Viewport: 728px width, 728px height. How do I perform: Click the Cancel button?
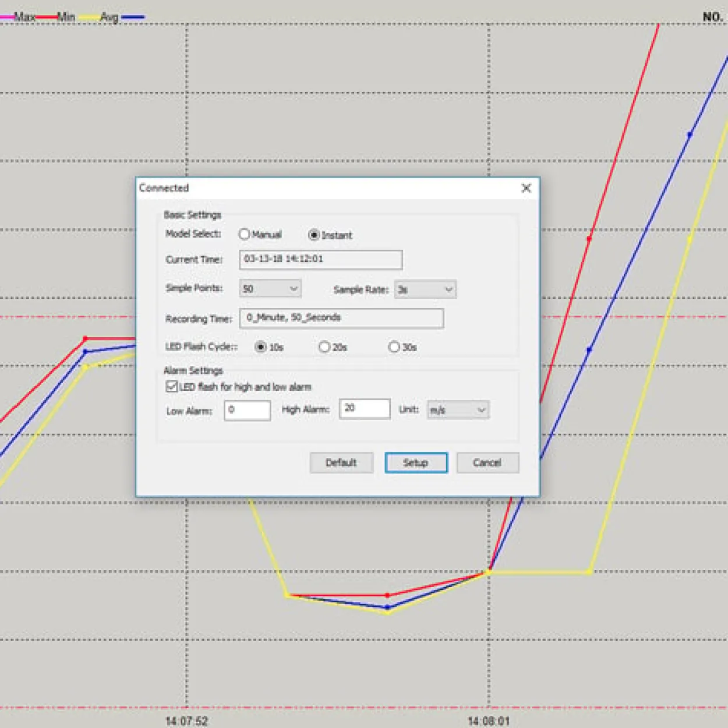[x=487, y=463]
